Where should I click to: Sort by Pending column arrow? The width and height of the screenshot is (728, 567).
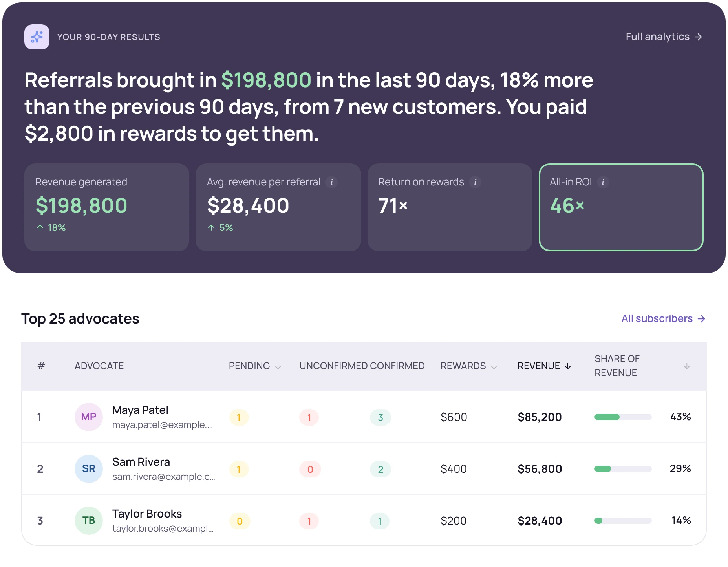[x=278, y=366]
